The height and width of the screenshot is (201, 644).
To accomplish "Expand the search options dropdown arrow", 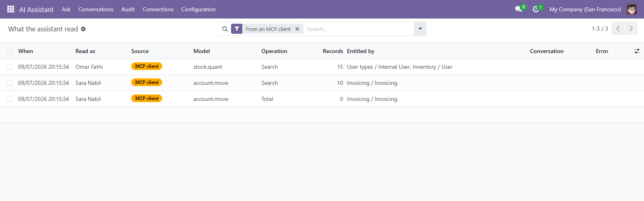I will click(420, 29).
